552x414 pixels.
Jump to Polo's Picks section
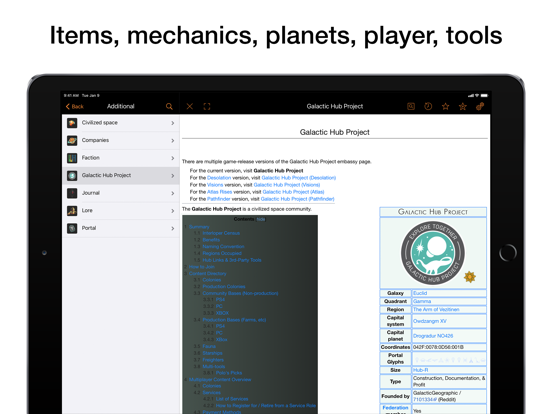229,373
